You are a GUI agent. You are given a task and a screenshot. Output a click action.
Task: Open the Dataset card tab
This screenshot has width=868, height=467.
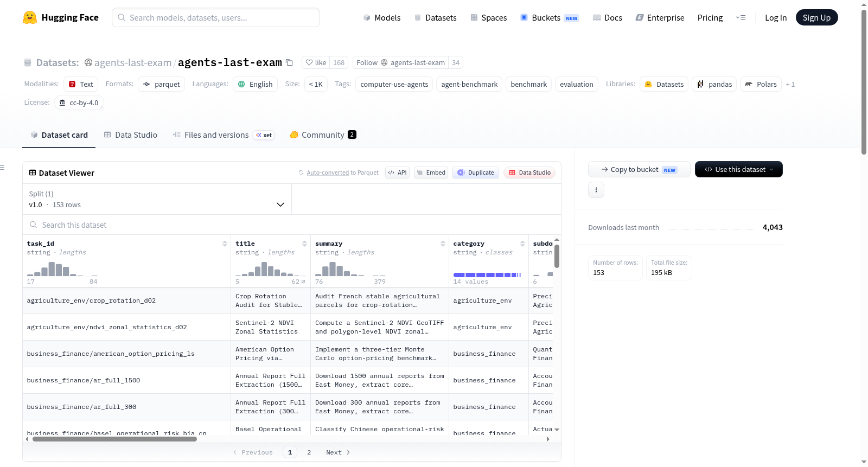coord(59,135)
